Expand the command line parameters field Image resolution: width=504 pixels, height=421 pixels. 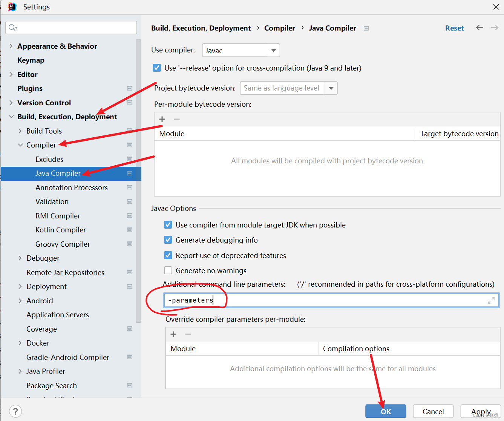(x=491, y=300)
